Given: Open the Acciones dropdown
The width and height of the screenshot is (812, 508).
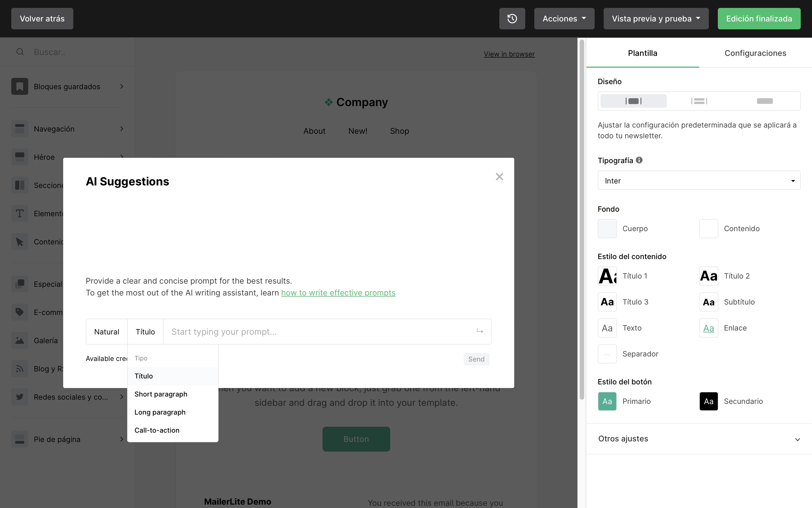Looking at the screenshot, I should (564, 18).
